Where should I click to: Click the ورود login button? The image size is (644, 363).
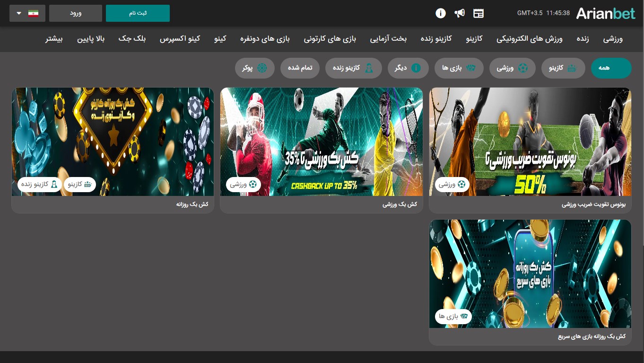[76, 13]
